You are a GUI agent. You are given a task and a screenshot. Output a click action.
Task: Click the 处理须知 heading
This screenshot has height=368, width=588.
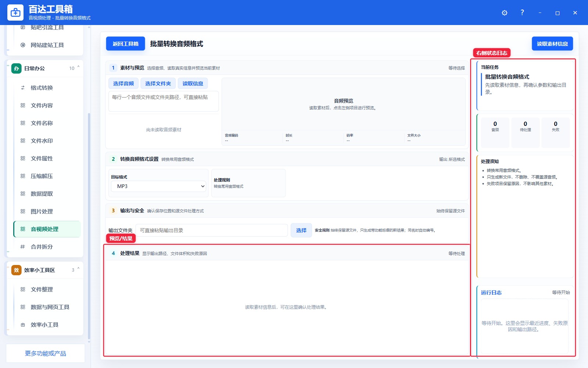(490, 162)
